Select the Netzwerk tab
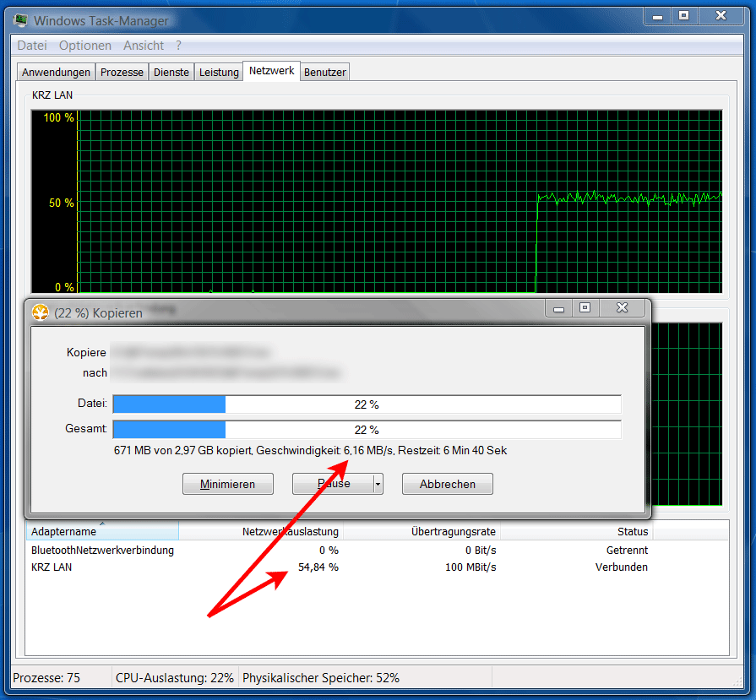 pyautogui.click(x=271, y=71)
